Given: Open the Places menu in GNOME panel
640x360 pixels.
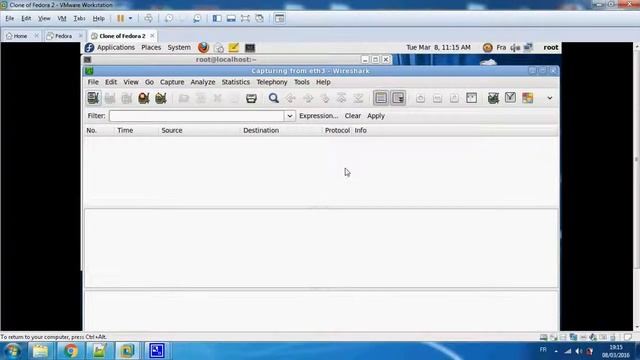Looking at the screenshot, I should tap(151, 47).
